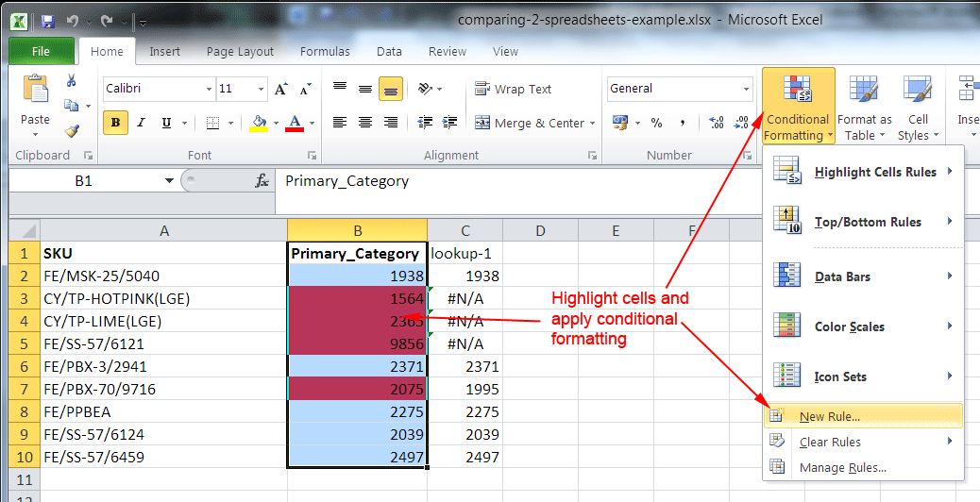This screenshot has width=980, height=502.
Task: Click the Merge & Center button
Action: (x=533, y=123)
